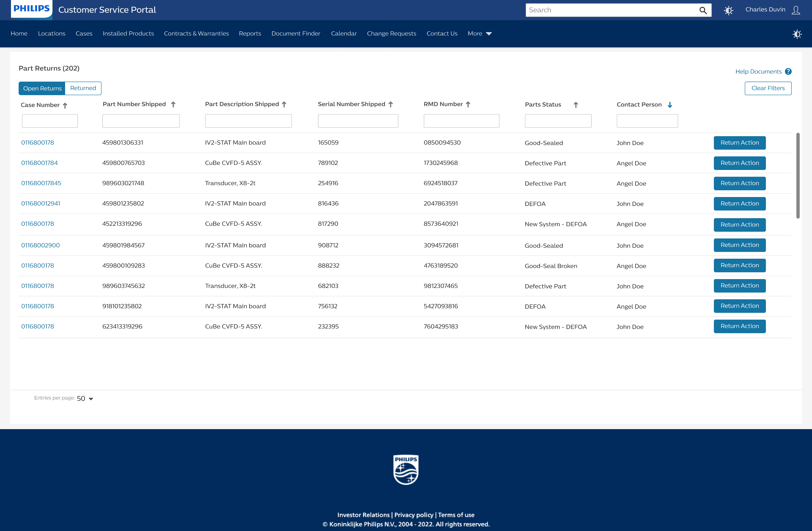Click the table vertical scrollbar
The height and width of the screenshot is (531, 812).
click(798, 176)
